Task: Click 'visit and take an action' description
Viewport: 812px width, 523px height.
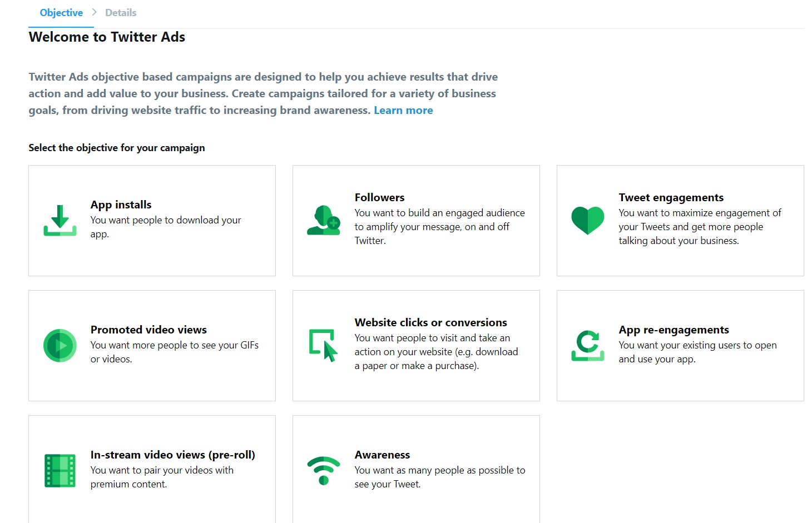Action: coord(436,352)
